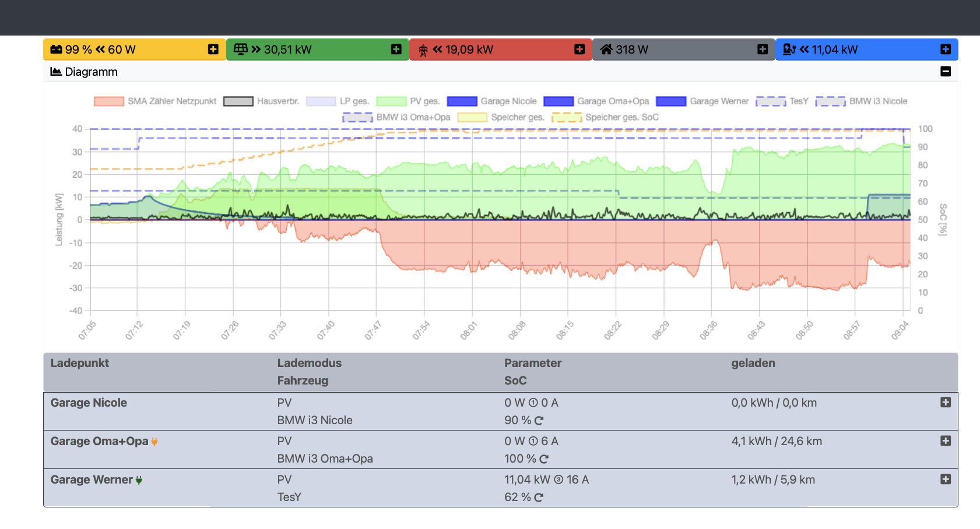
Task: Toggle Speicher ges. SoC legend series
Action: pos(605,117)
